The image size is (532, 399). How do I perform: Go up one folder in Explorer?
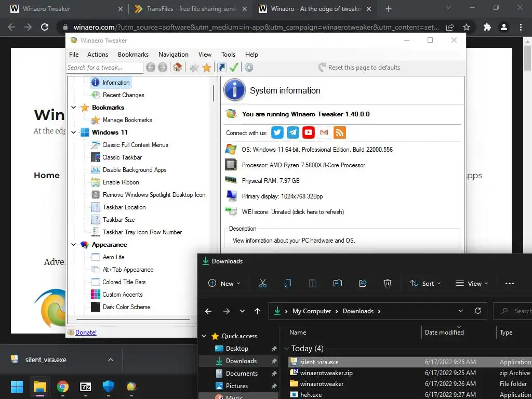[258, 311]
